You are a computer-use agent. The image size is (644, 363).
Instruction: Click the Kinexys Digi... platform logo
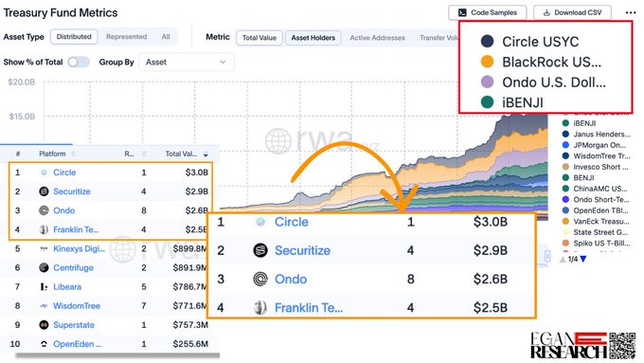(44, 248)
